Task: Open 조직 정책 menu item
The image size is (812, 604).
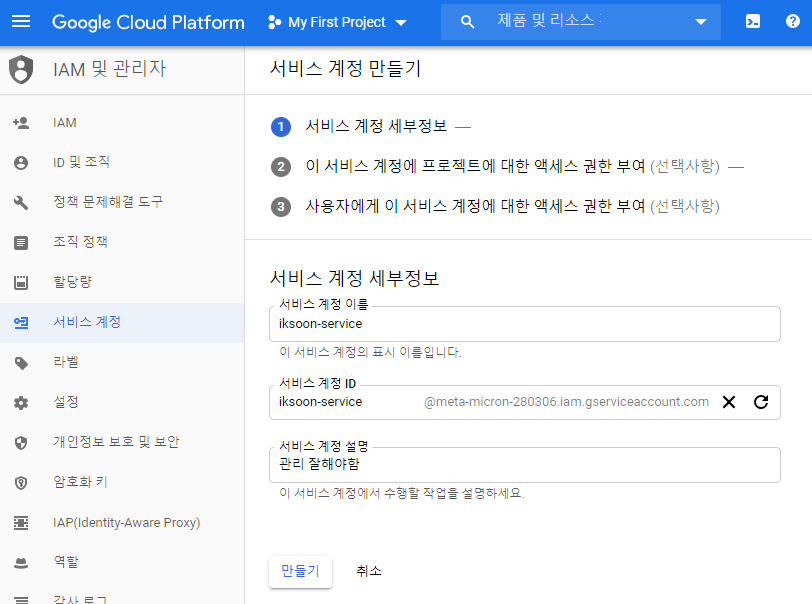Action: 122,242
